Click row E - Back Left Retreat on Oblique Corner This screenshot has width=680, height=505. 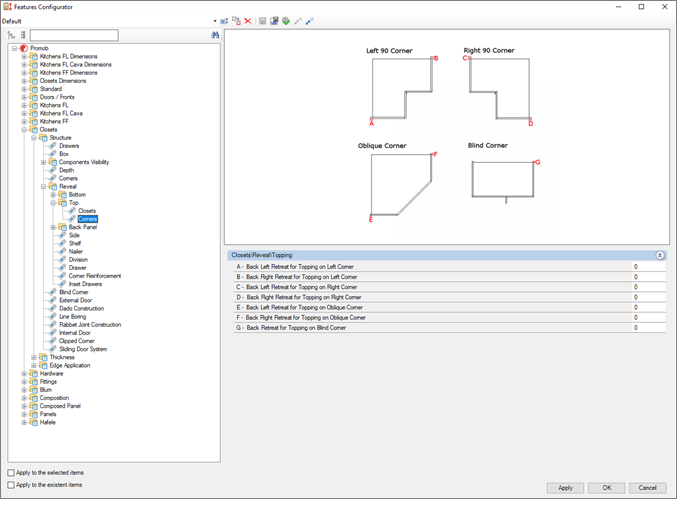(449, 308)
